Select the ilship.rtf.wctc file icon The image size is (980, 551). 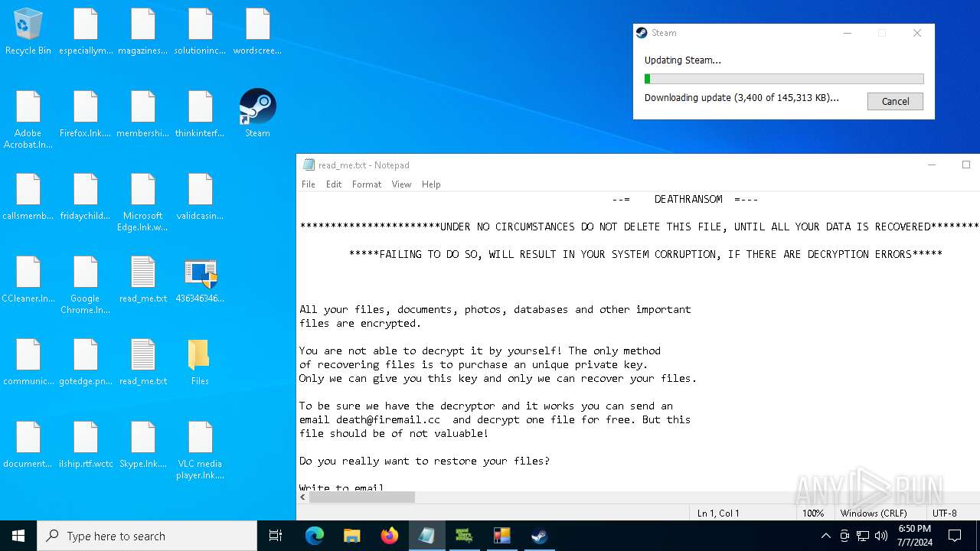(86, 445)
